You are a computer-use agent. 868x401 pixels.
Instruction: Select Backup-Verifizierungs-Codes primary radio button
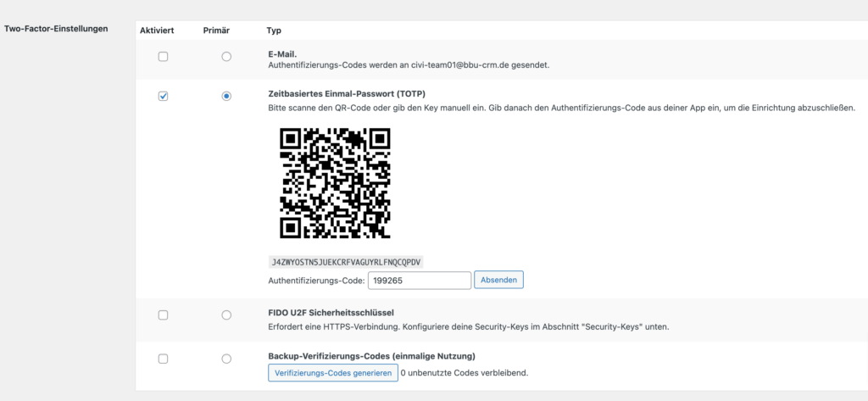226,359
